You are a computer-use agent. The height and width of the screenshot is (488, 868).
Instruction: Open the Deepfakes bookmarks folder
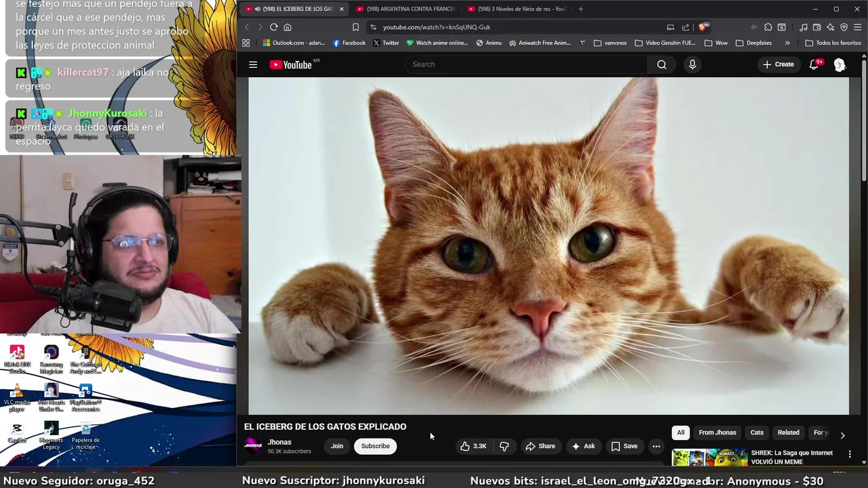pos(754,43)
